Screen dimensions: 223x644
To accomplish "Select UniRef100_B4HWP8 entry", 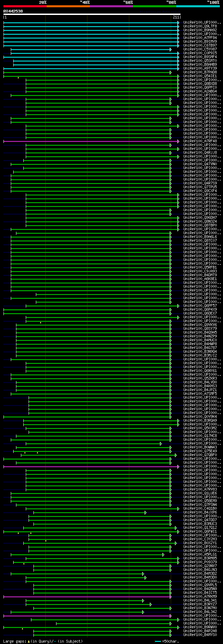I will (x=200, y=344).
